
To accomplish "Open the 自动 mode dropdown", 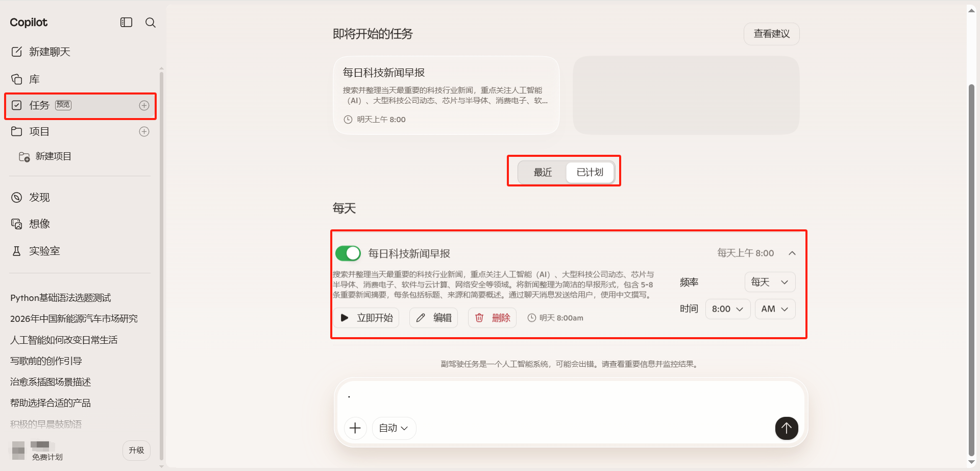I will pos(394,428).
